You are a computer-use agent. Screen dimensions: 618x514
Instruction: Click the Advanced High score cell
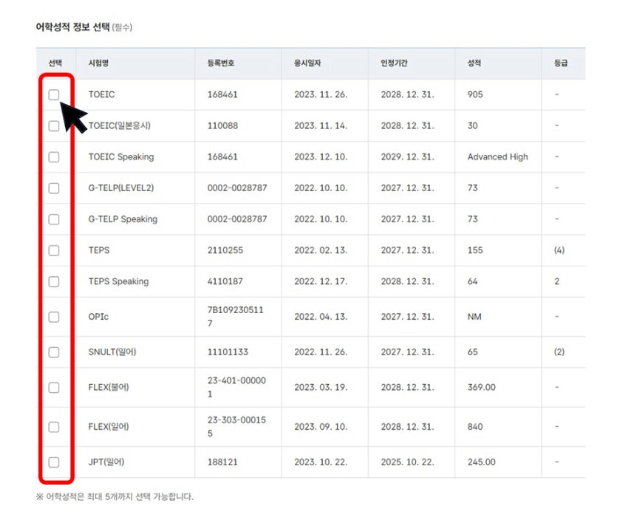498,157
